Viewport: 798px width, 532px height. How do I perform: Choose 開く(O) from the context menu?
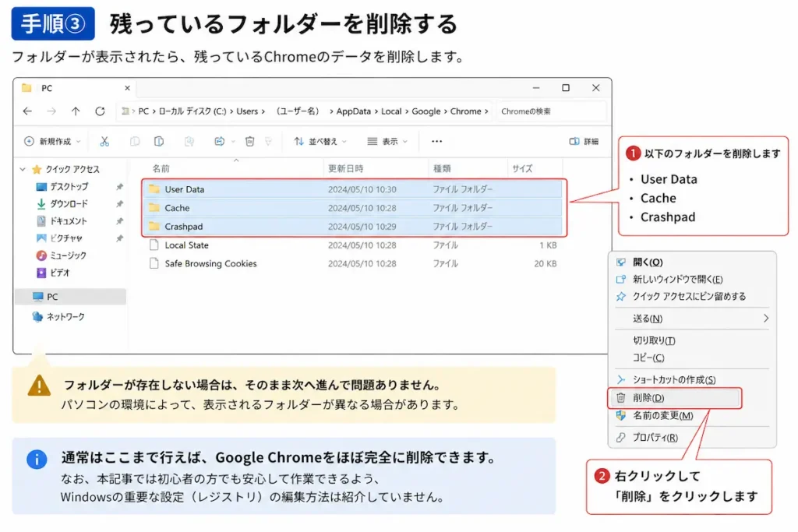[x=692, y=262]
